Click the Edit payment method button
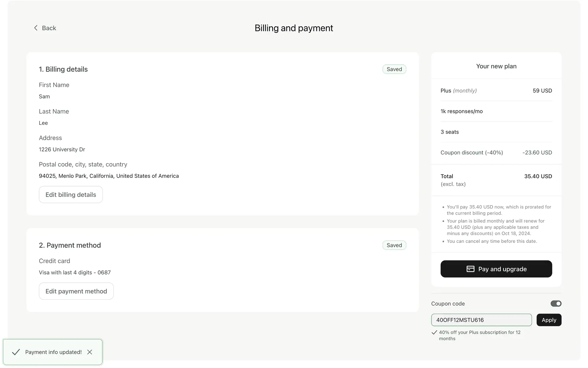 (x=76, y=291)
